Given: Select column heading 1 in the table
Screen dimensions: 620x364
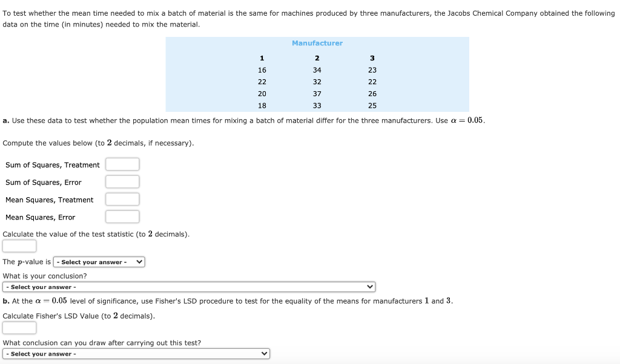Looking at the screenshot, I should click(x=262, y=57).
